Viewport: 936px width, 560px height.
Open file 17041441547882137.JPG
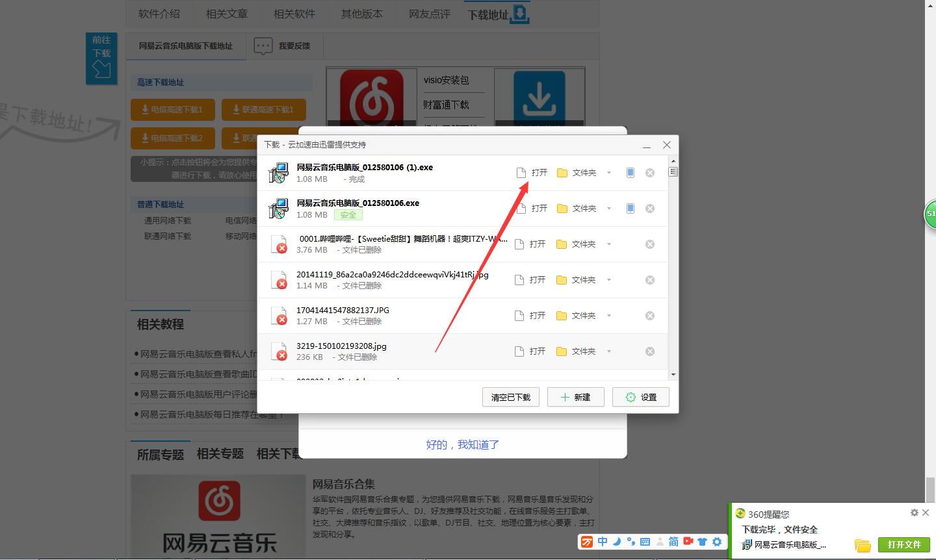pyautogui.click(x=530, y=316)
